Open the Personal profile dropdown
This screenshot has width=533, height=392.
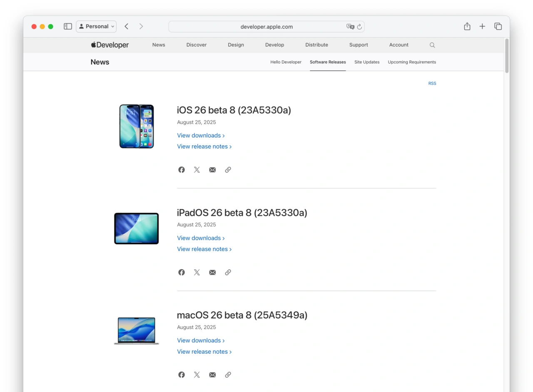tap(96, 26)
